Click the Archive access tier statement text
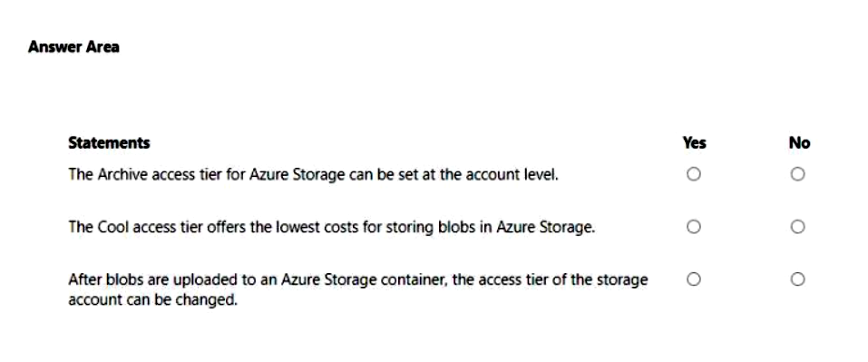Image resolution: width=868 pixels, height=362 pixels. coord(313,174)
